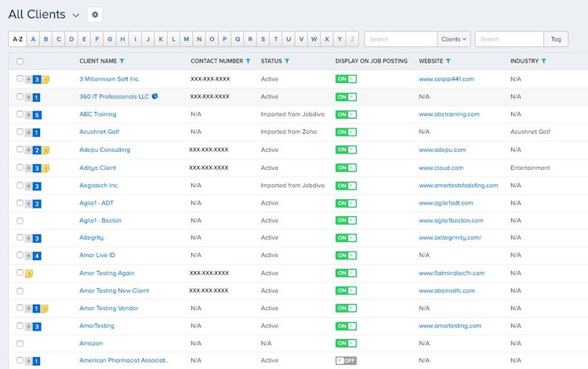Viewport: 588px width, 369px height.
Task: Filter by the Client Name column funnel icon
Action: tap(122, 61)
